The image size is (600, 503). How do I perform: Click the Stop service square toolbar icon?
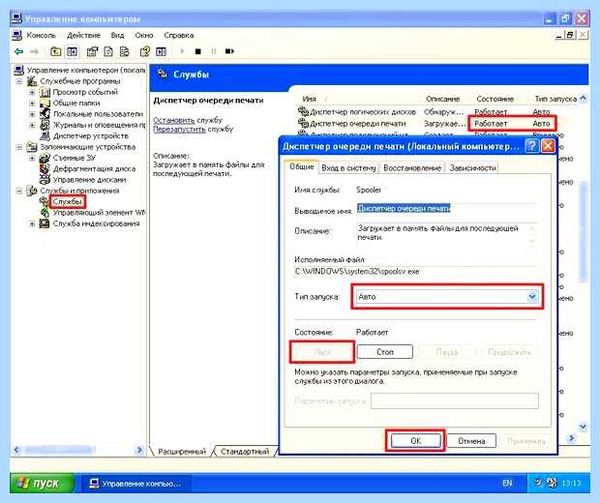pos(198,51)
